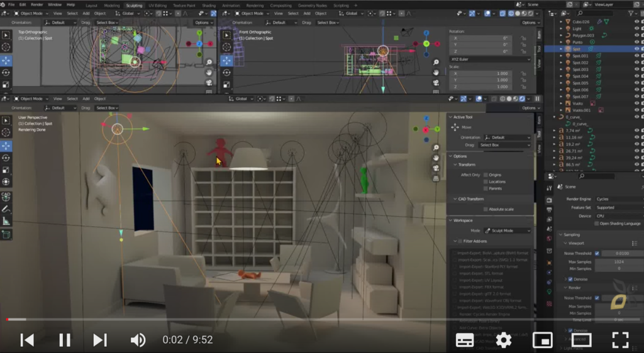The height and width of the screenshot is (353, 644).
Task: Toggle camera view icon in main perspective viewport
Action: [x=436, y=168]
